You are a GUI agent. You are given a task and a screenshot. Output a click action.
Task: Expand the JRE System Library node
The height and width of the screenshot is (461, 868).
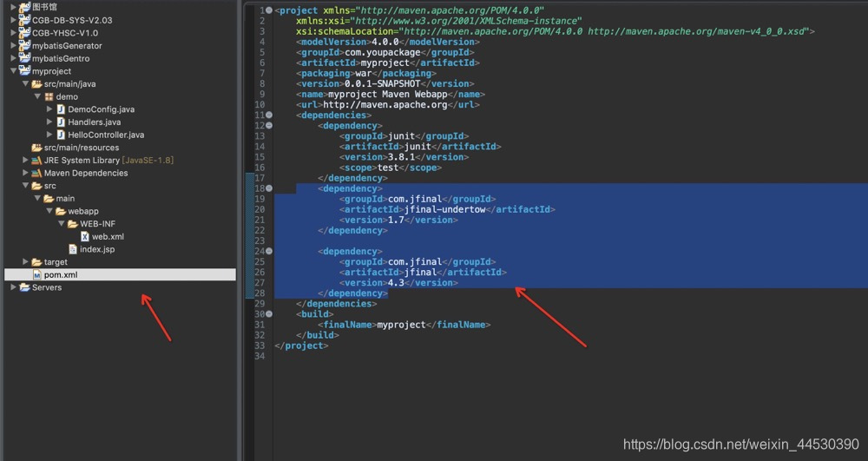click(x=25, y=160)
